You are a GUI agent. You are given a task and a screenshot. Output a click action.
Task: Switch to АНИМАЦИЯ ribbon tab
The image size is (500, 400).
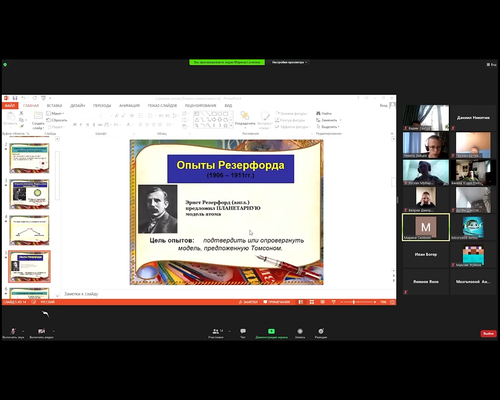pos(129,106)
